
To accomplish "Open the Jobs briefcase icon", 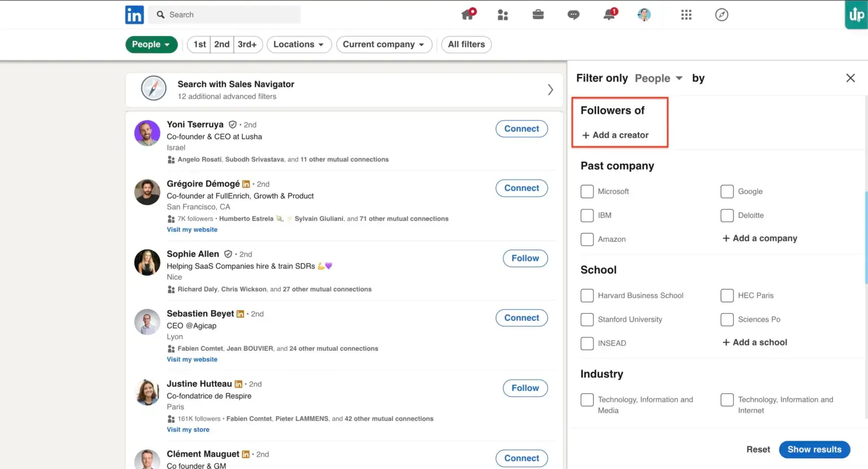I will pyautogui.click(x=538, y=15).
